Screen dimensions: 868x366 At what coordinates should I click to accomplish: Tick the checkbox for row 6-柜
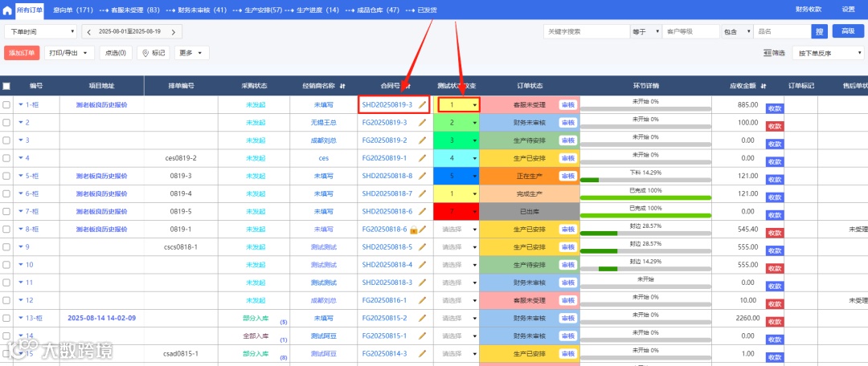(6, 194)
